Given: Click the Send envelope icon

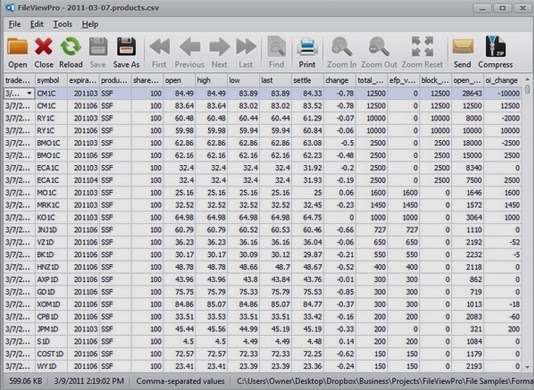Looking at the screenshot, I should (x=463, y=47).
